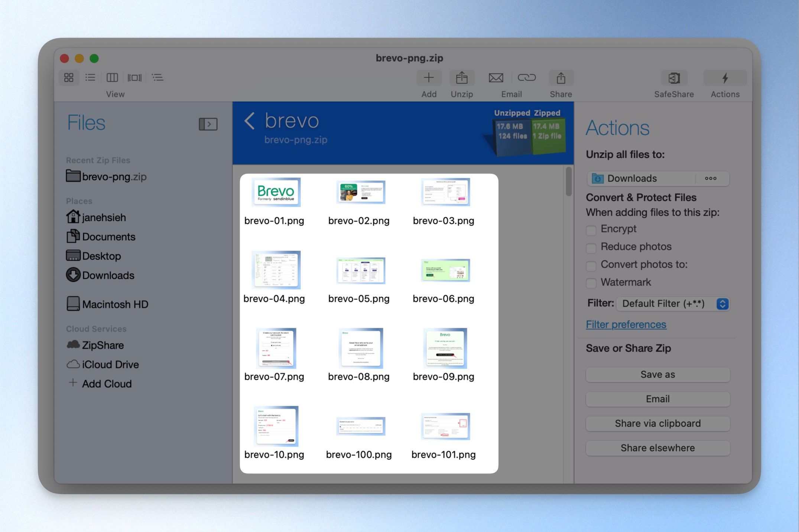Open the SafeShare tool
The width and height of the screenshot is (799, 532).
(x=674, y=78)
